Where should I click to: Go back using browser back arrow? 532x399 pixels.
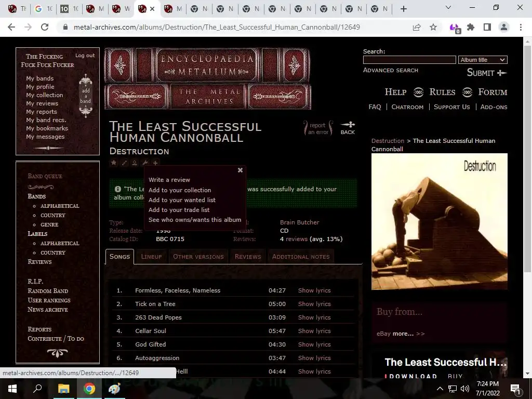[11, 27]
